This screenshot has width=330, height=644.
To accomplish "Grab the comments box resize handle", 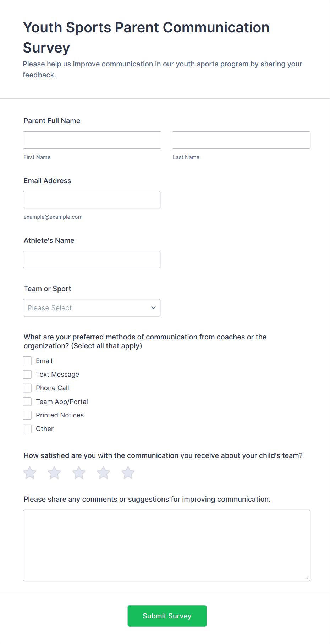I will [307, 578].
